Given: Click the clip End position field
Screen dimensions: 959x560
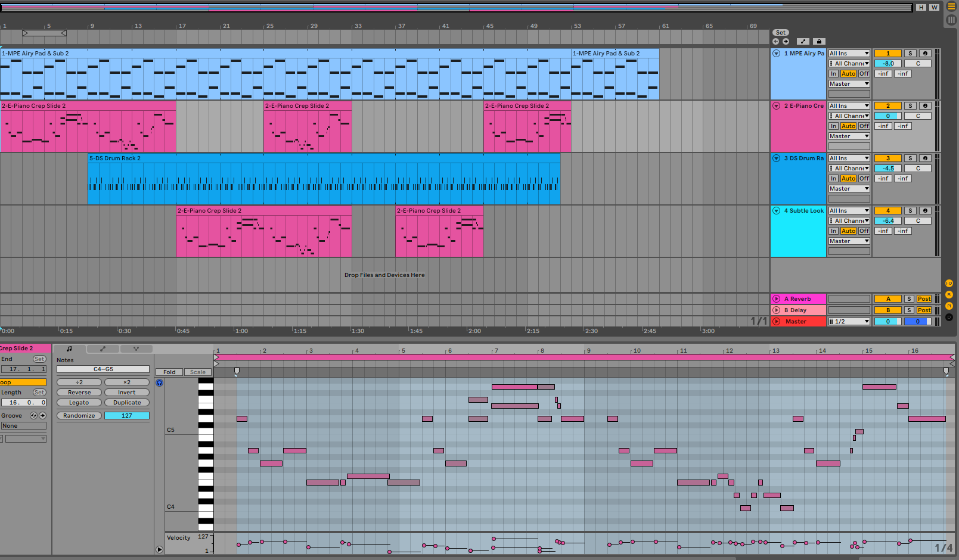Looking at the screenshot, I should coord(23,369).
